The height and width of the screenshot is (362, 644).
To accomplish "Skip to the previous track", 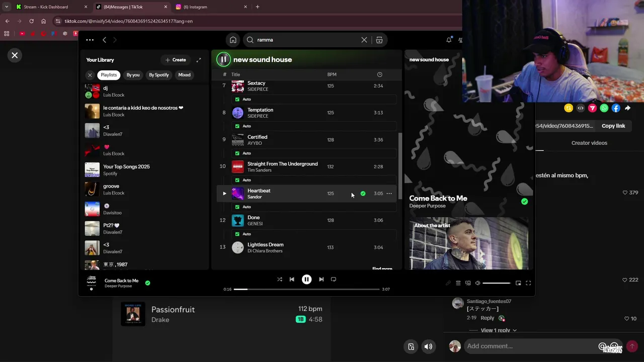I will [x=292, y=280].
